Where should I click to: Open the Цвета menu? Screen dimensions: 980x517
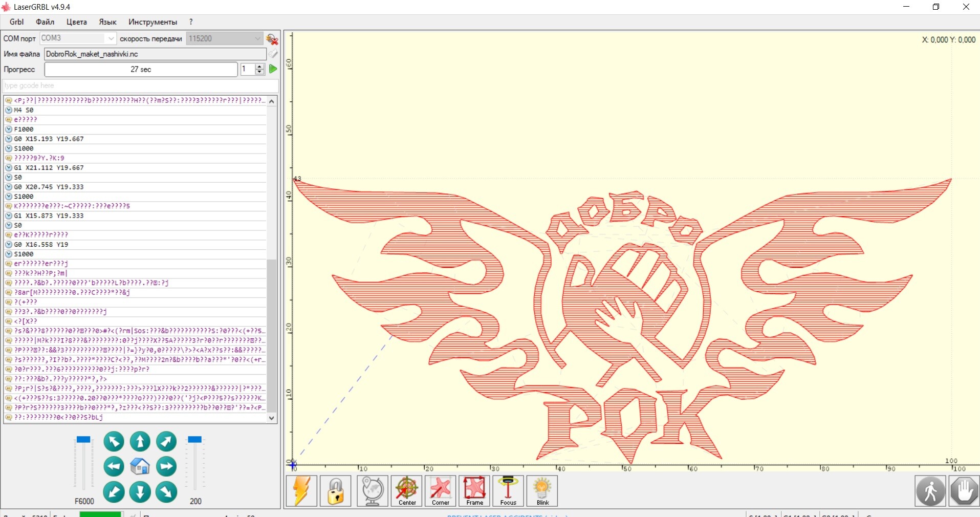click(x=77, y=22)
